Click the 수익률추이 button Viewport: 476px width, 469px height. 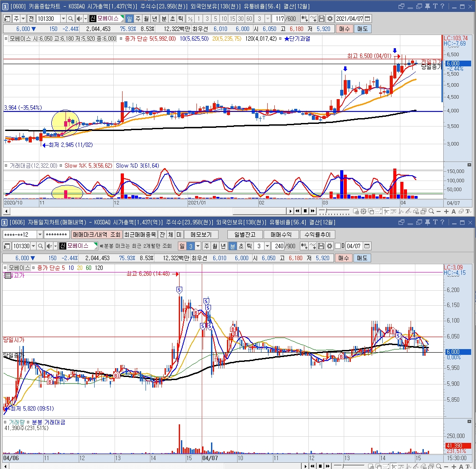(x=318, y=234)
